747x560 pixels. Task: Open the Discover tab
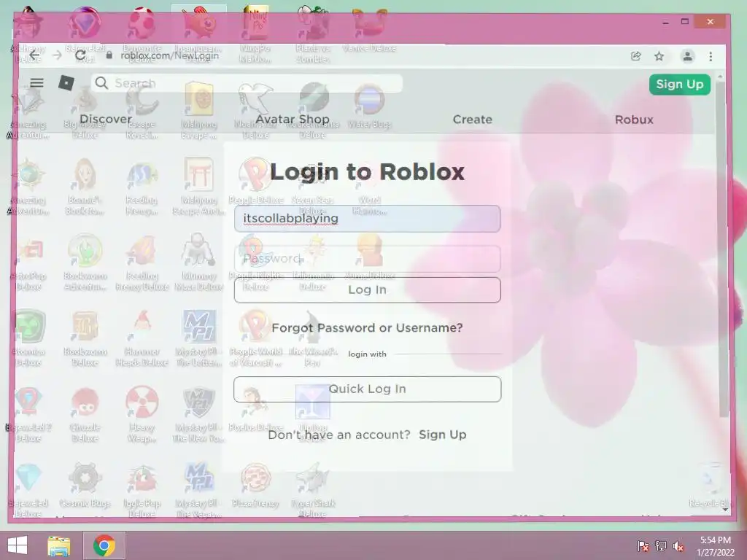pyautogui.click(x=106, y=119)
